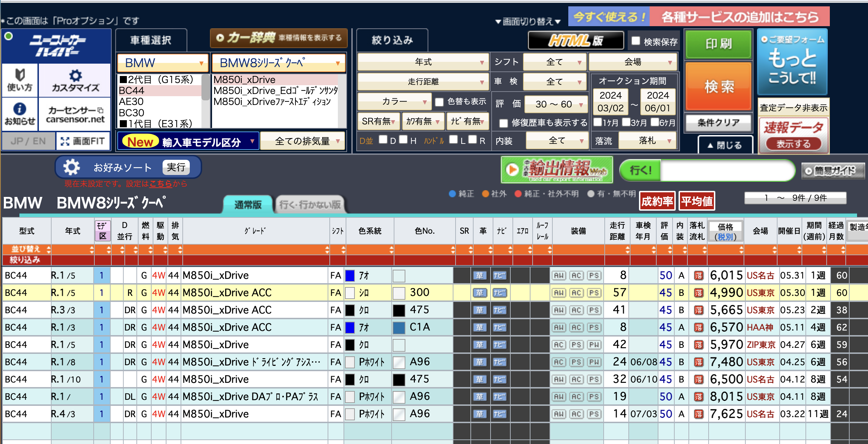Click the 条件クリア button
The width and height of the screenshot is (868, 444).
click(x=719, y=123)
